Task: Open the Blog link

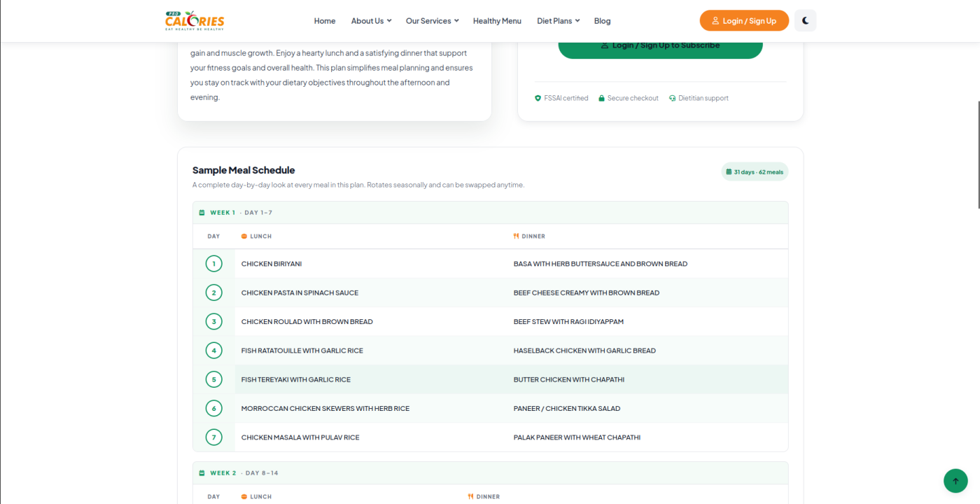Action: click(602, 21)
